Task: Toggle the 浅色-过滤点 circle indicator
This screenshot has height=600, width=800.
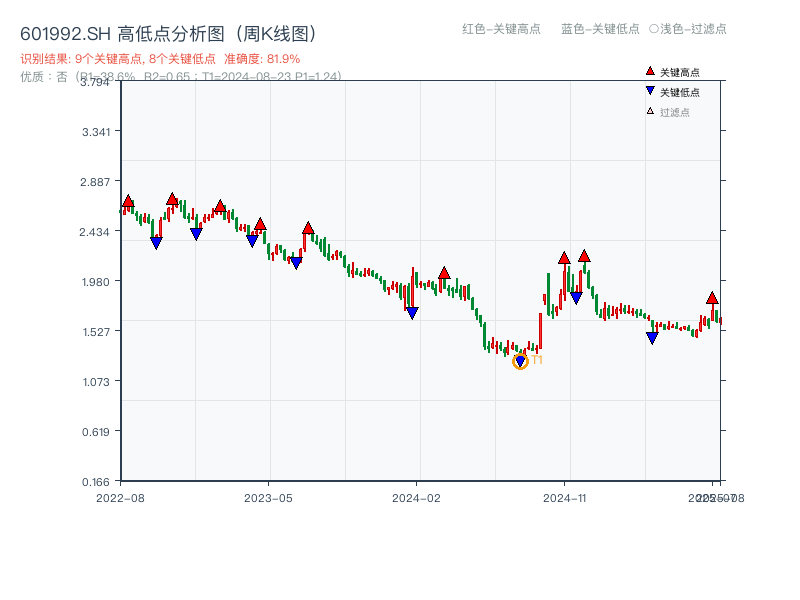Action: (654, 29)
